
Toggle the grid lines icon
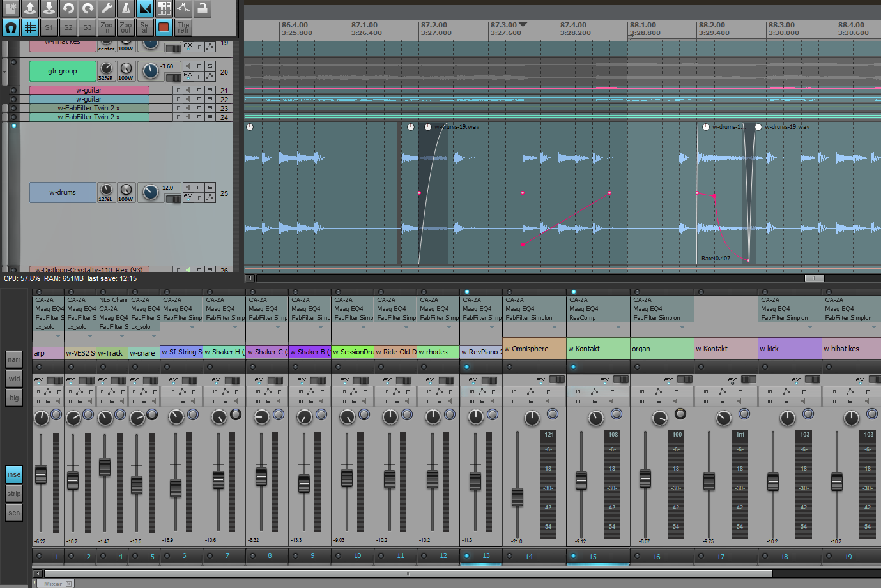[x=30, y=27]
